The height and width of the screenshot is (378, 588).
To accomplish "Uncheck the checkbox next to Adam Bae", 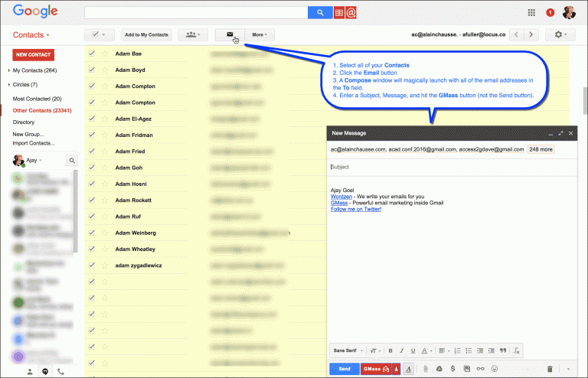I will (92, 54).
